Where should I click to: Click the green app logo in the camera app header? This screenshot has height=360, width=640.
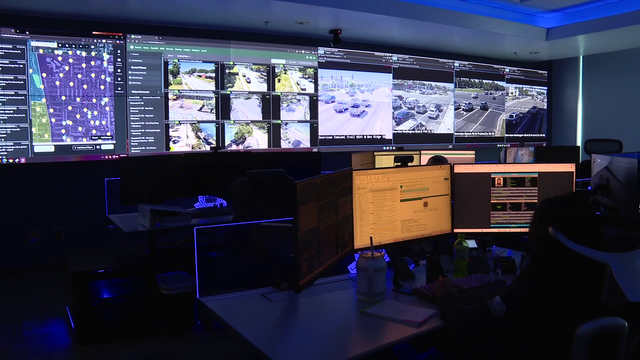132,48
